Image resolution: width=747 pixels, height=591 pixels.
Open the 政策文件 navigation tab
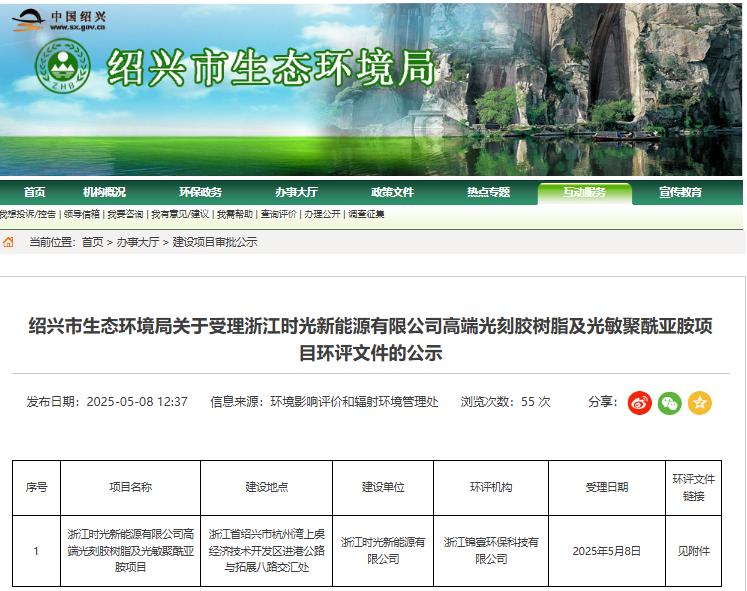(392, 192)
